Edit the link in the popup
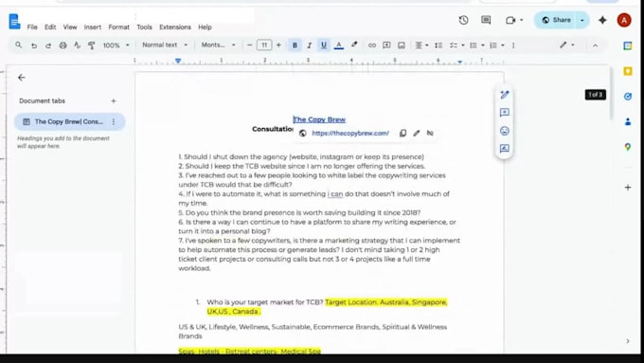 coord(417,133)
